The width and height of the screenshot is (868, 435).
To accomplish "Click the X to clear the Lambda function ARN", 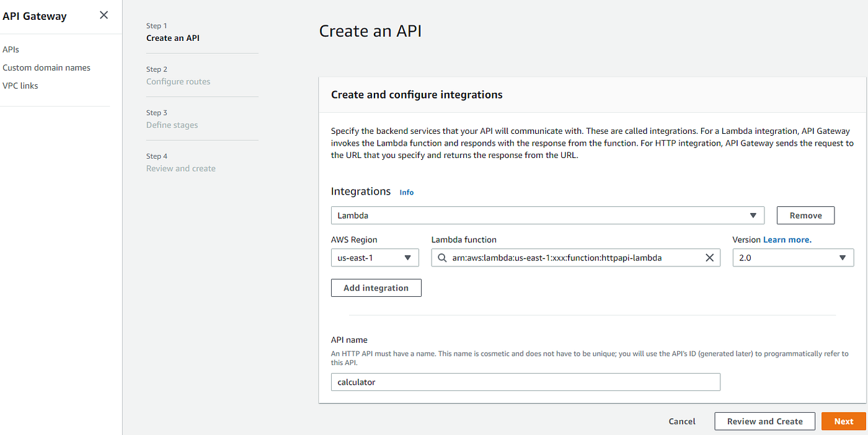I will [x=709, y=257].
